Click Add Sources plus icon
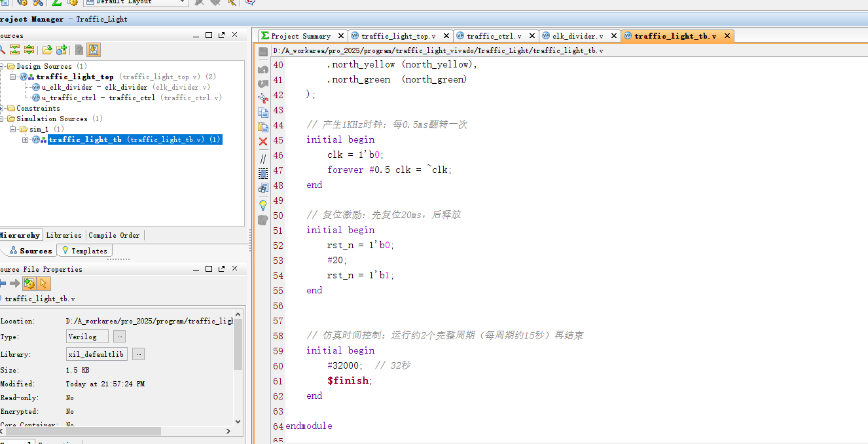868x444 pixels. [x=62, y=50]
